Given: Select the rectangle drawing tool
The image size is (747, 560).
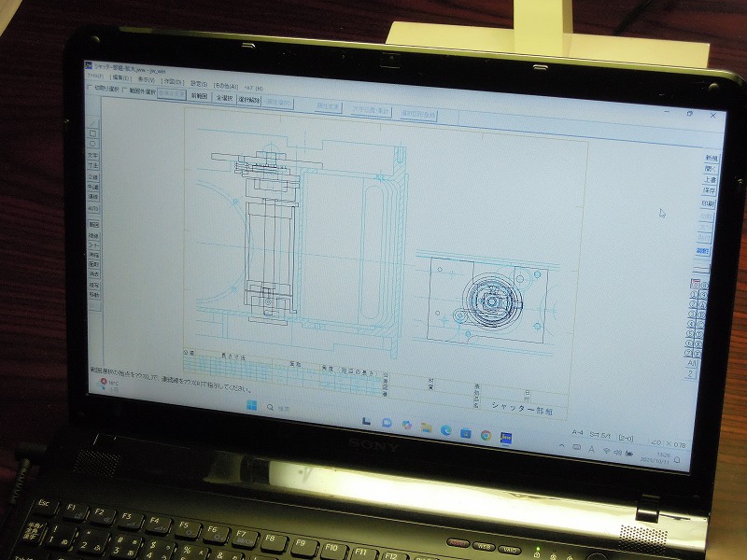Looking at the screenshot, I should click(x=92, y=133).
